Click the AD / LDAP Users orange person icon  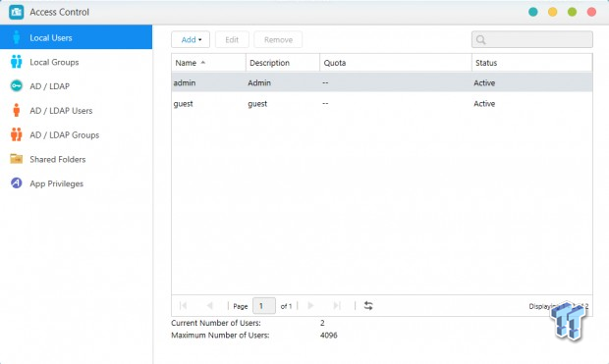(x=17, y=110)
